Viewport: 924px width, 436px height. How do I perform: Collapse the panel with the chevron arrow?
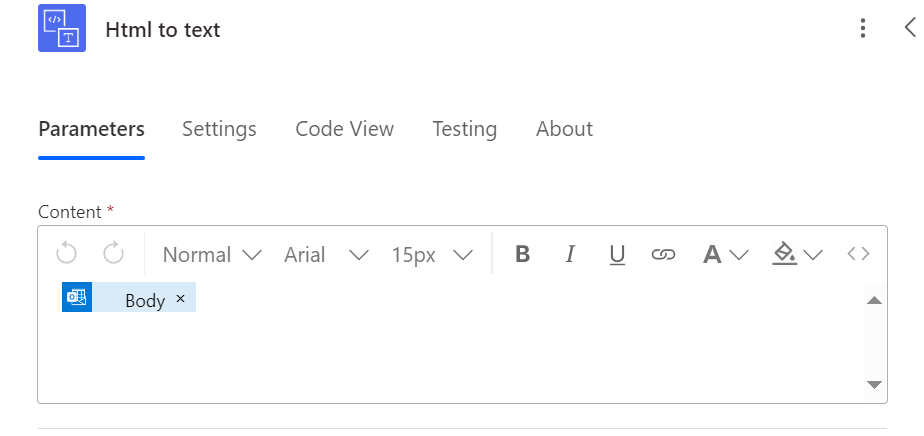pos(909,28)
